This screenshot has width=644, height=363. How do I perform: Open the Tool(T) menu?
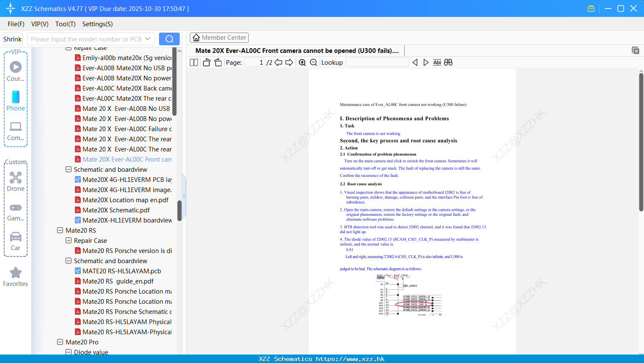(66, 24)
